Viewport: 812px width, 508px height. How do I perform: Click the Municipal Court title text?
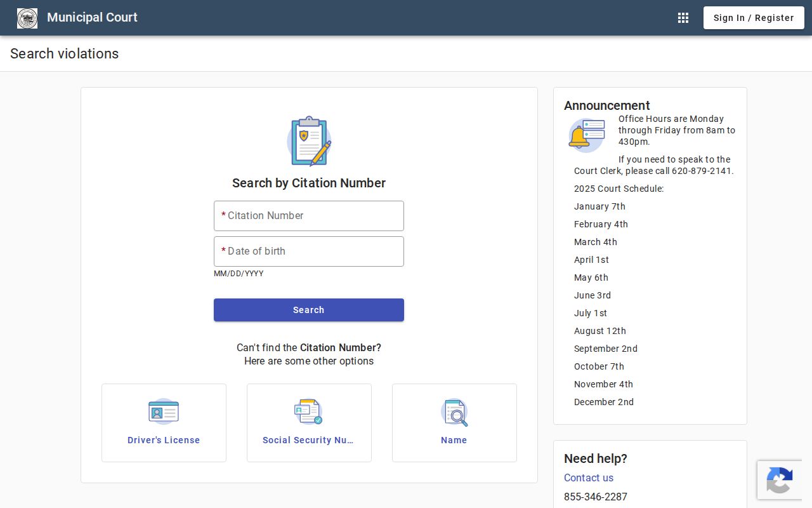(x=92, y=17)
